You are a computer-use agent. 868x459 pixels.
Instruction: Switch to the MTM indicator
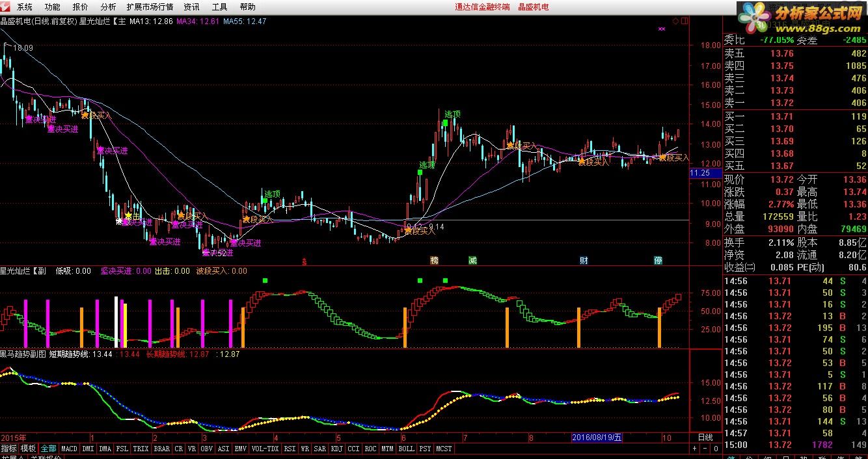(388, 449)
